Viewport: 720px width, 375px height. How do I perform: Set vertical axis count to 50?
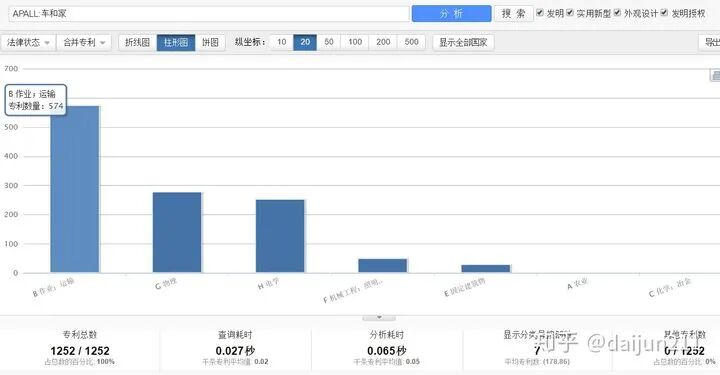[x=329, y=42]
